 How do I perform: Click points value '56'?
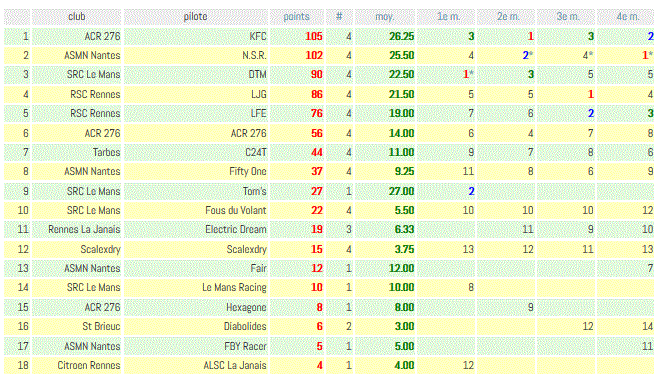coord(317,133)
